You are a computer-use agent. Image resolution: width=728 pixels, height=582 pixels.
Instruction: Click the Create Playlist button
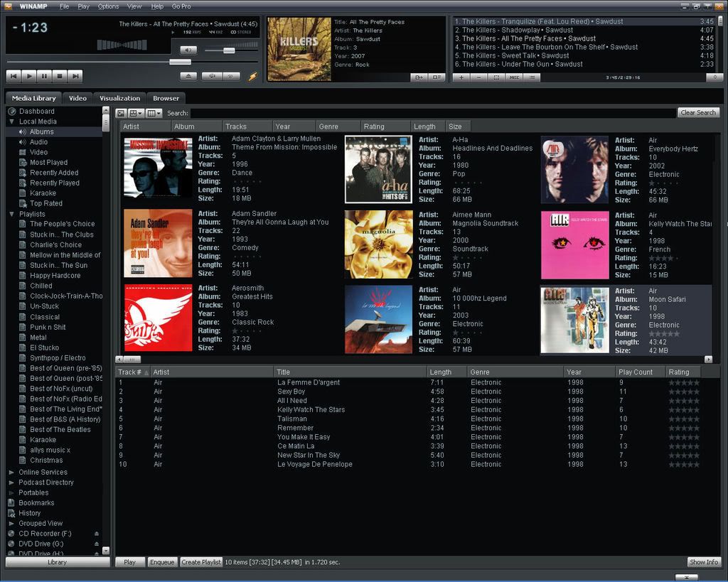pos(201,562)
